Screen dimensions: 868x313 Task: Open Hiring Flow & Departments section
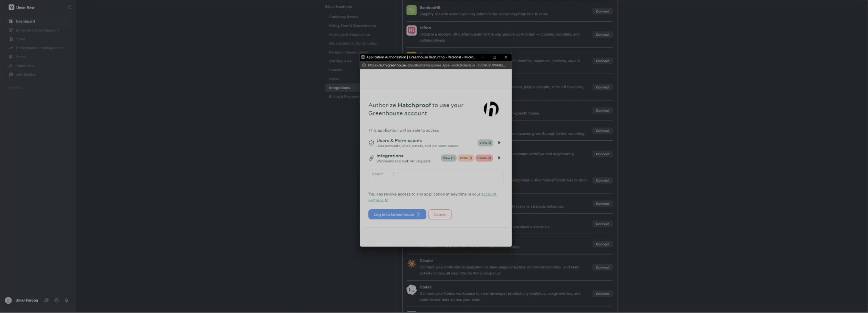point(352,26)
